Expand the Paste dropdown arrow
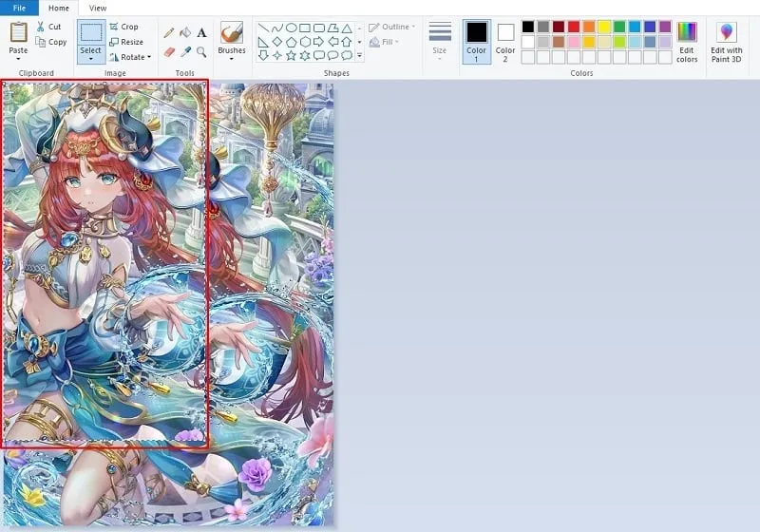760x532 pixels. point(18,60)
